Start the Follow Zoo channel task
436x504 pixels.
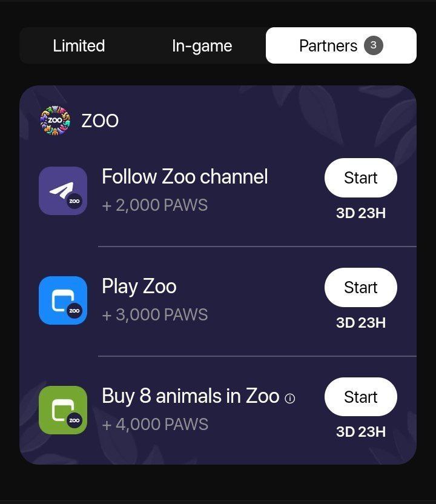(x=360, y=177)
